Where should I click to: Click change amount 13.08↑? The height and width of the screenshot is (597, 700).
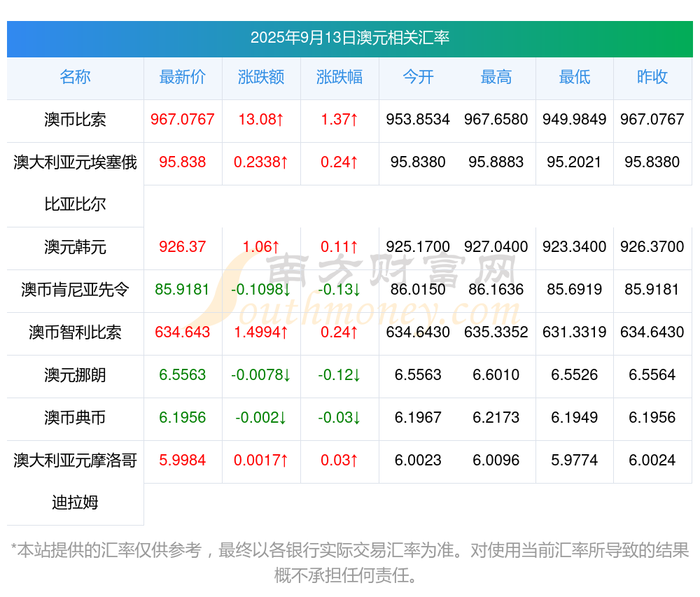coord(261,120)
